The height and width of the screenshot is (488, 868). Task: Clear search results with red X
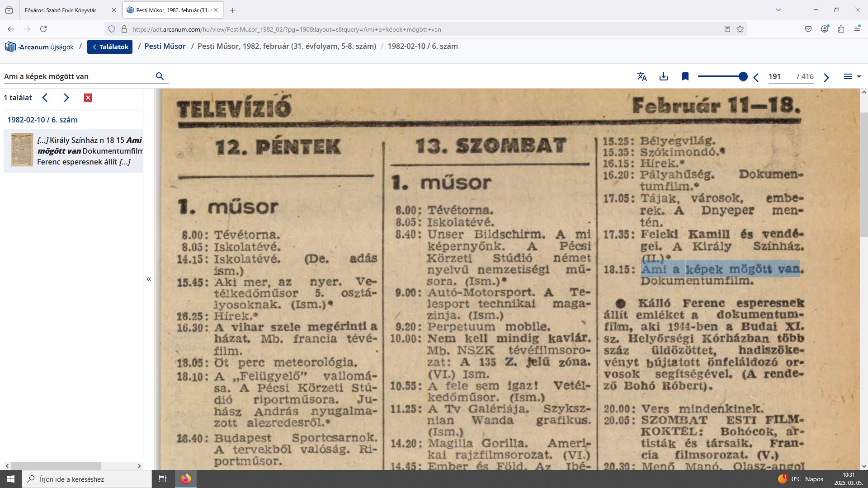88,98
